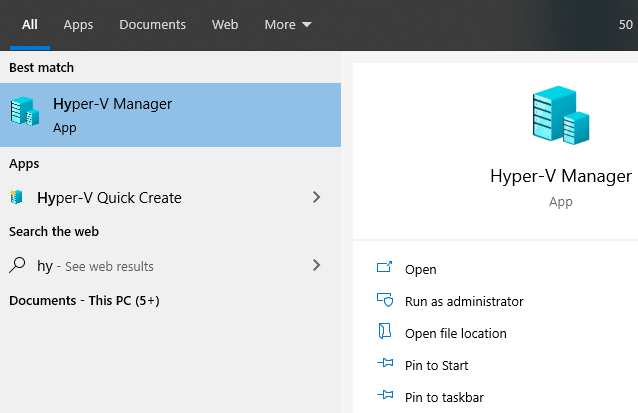Click the Hyper-V Quick Create icon
Viewport: 638px width, 413px height.
click(x=16, y=197)
